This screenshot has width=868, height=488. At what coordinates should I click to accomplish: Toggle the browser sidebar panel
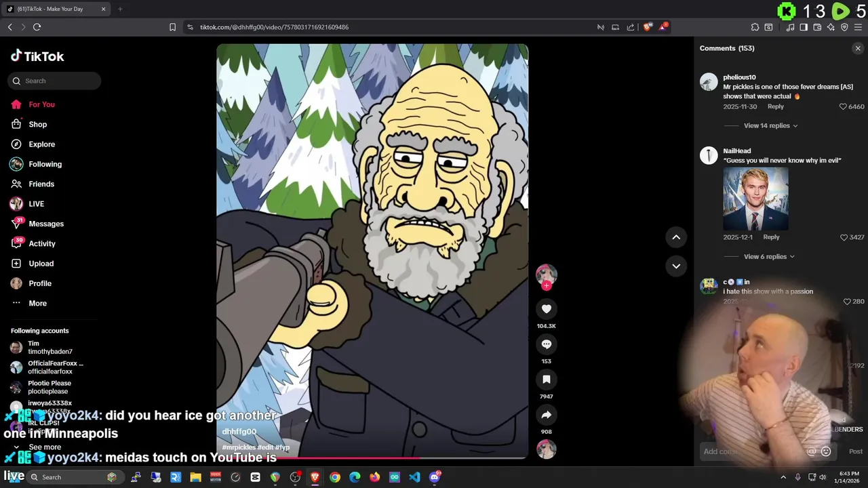pyautogui.click(x=804, y=27)
